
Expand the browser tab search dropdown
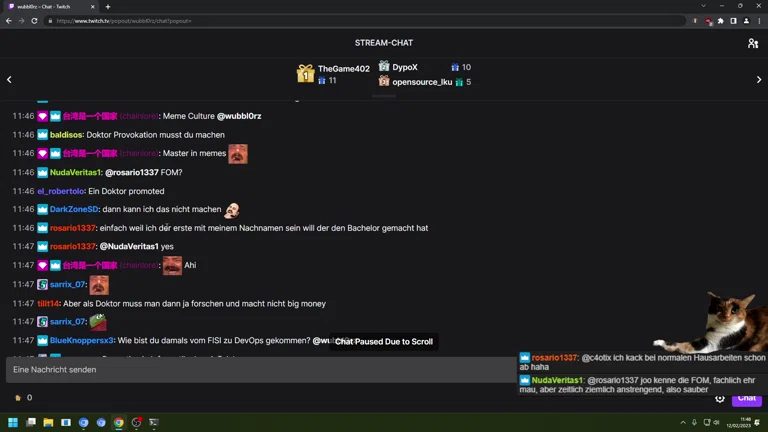tap(703, 6)
